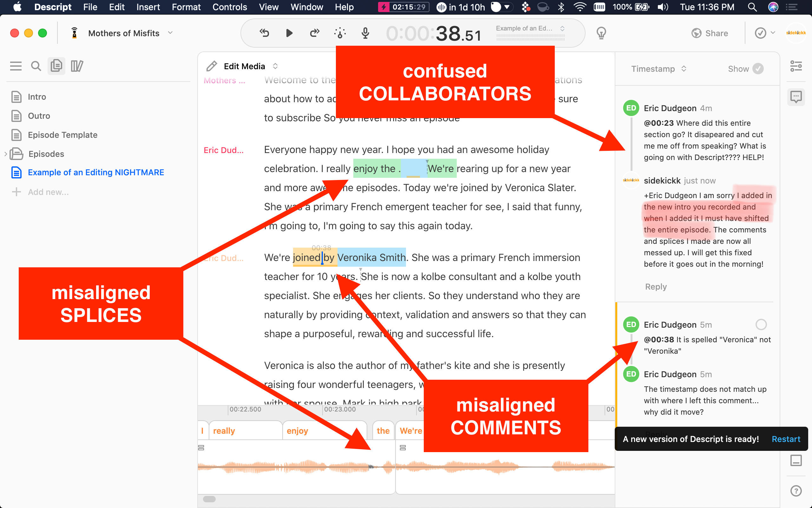Open the Format menu
Viewport: 812px width, 508px height.
(186, 7)
